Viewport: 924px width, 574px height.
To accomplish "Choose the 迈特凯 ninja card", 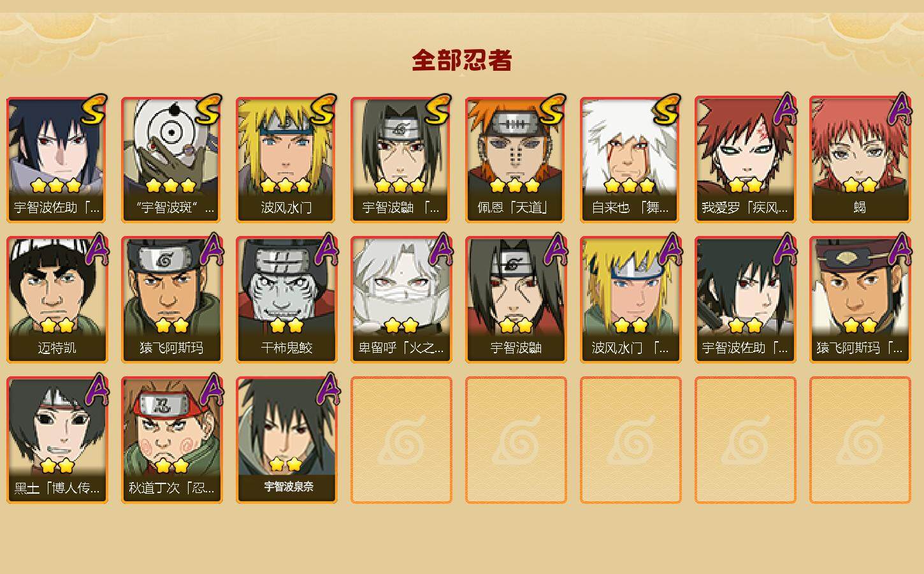I will [x=57, y=300].
